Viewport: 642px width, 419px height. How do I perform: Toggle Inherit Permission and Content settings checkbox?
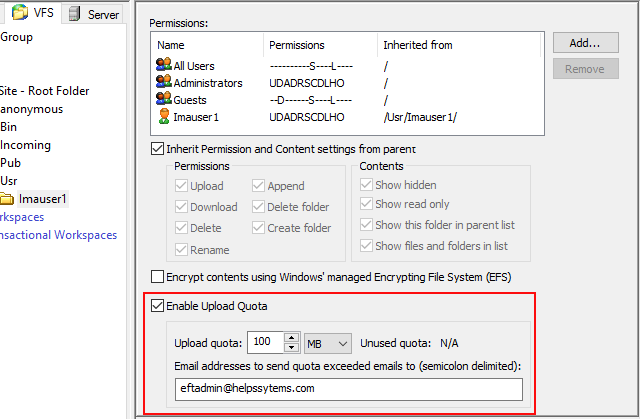pos(157,149)
